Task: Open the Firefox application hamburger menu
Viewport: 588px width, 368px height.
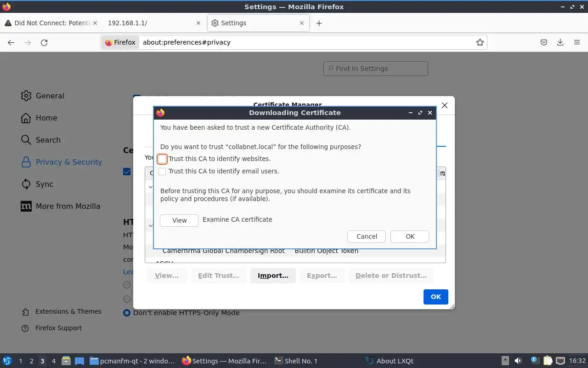Action: (577, 42)
